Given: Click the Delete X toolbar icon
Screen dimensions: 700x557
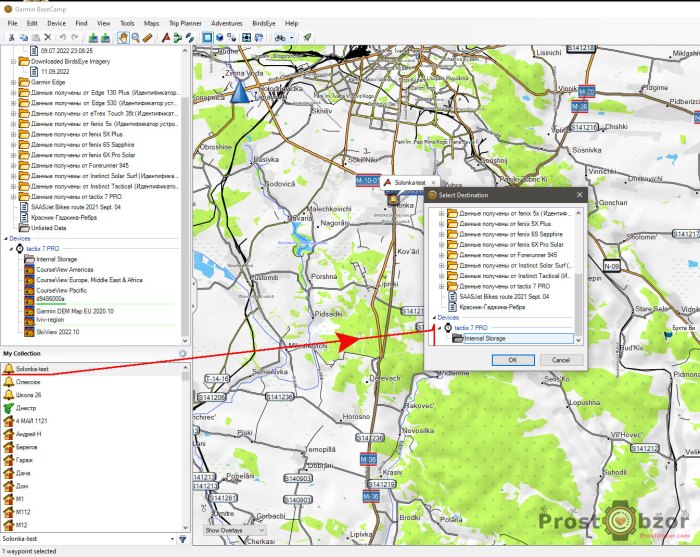Looking at the screenshot, I should point(48,38).
